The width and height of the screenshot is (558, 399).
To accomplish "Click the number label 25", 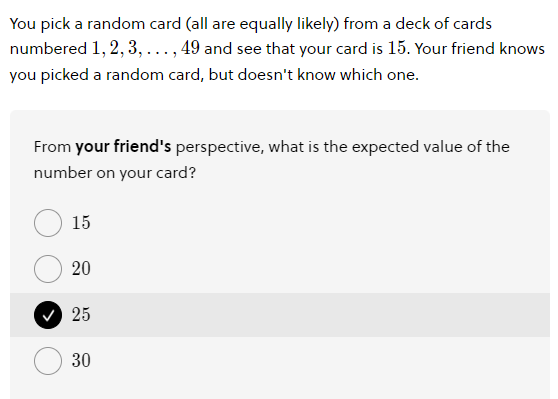I will coord(81,315).
